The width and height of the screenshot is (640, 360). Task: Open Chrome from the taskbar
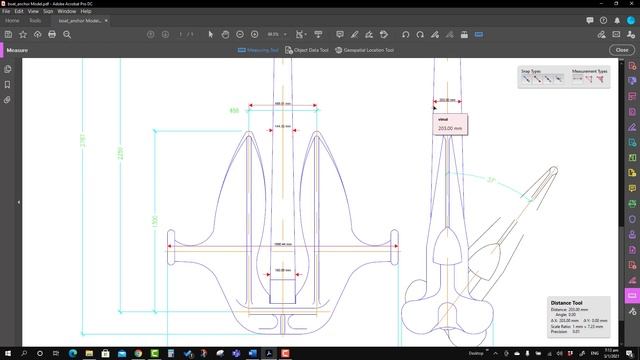(x=138, y=353)
